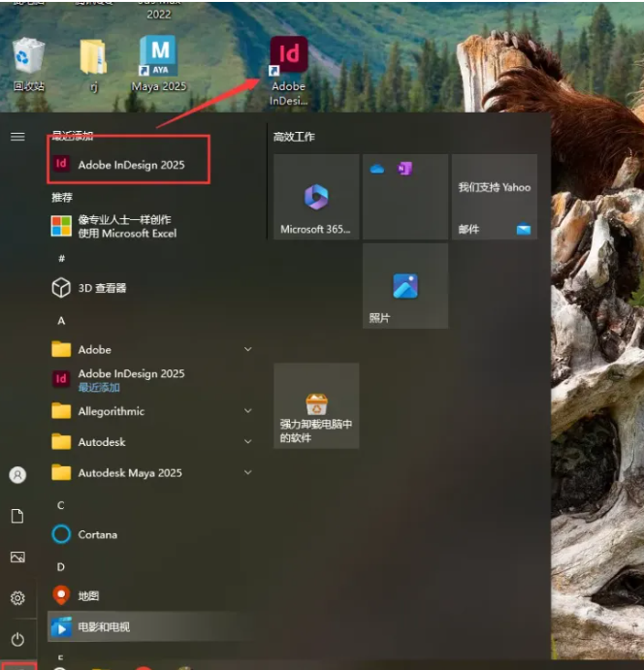Expand the Start menu hamburger button

pos(17,137)
